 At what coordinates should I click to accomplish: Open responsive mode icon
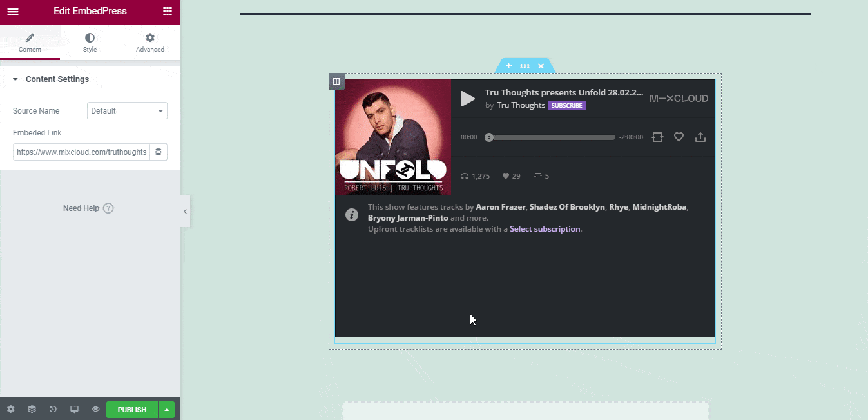74,410
